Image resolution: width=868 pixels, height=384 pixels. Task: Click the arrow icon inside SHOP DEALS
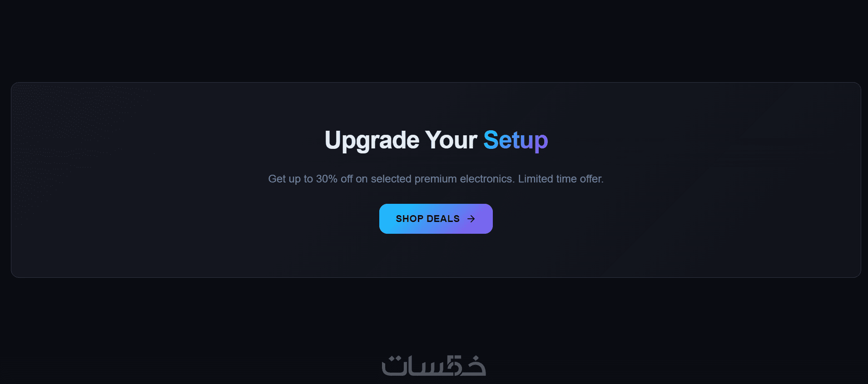[x=471, y=219]
